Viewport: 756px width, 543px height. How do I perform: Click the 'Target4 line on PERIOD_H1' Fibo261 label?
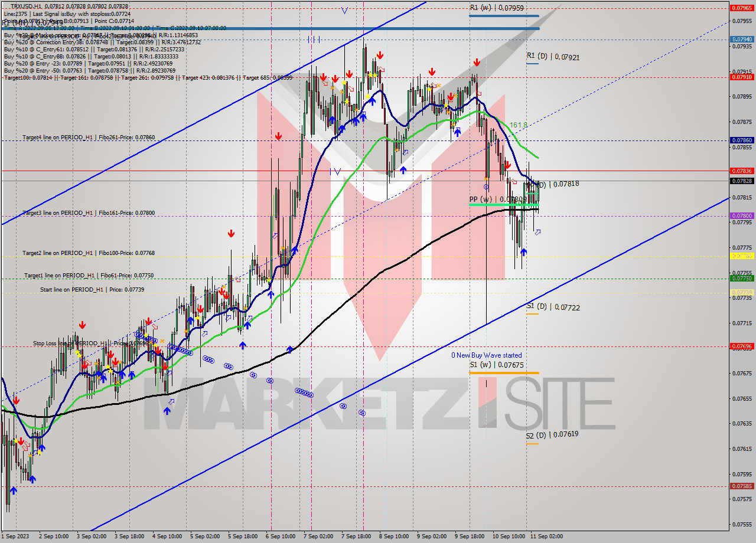(x=89, y=138)
